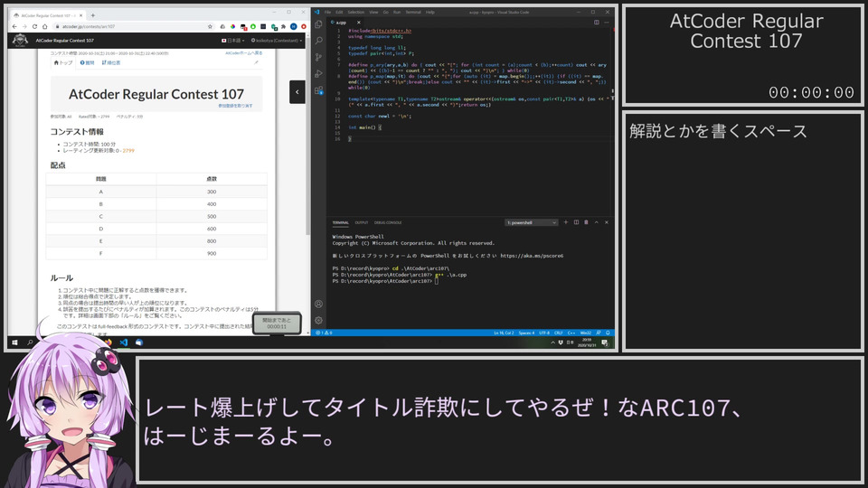The image size is (868, 488).
Task: Open the Accounts icon in VS Code
Action: (319, 304)
